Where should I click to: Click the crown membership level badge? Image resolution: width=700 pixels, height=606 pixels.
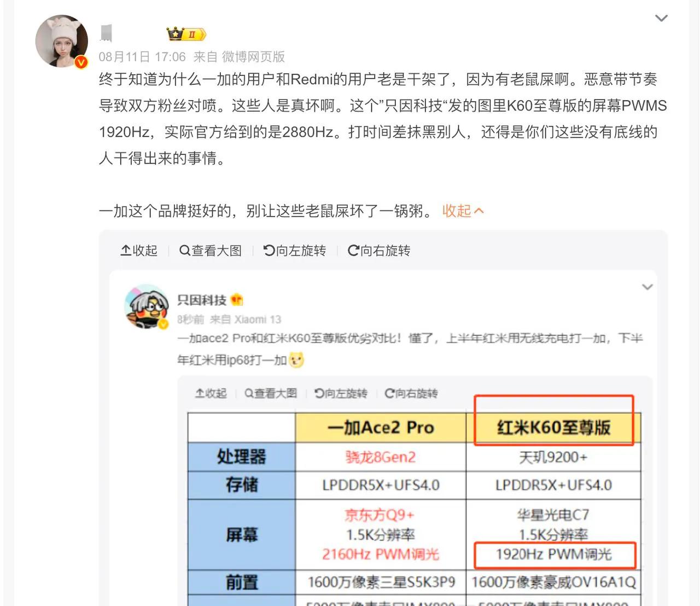(186, 34)
